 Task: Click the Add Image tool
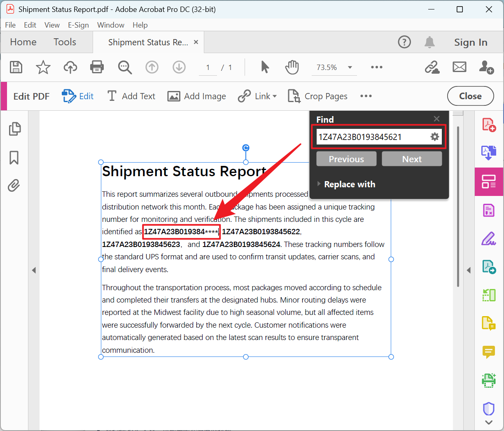click(x=197, y=96)
